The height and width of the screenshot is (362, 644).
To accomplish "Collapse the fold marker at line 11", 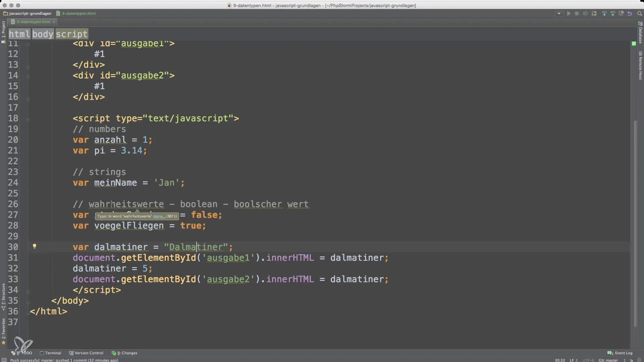I will (28, 45).
